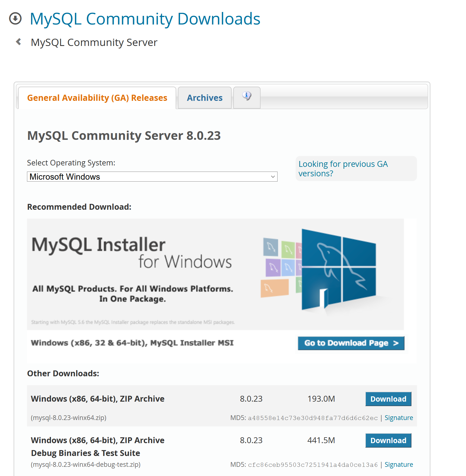
Task: Click the download arrow icon beside page title
Action: (x=15, y=19)
